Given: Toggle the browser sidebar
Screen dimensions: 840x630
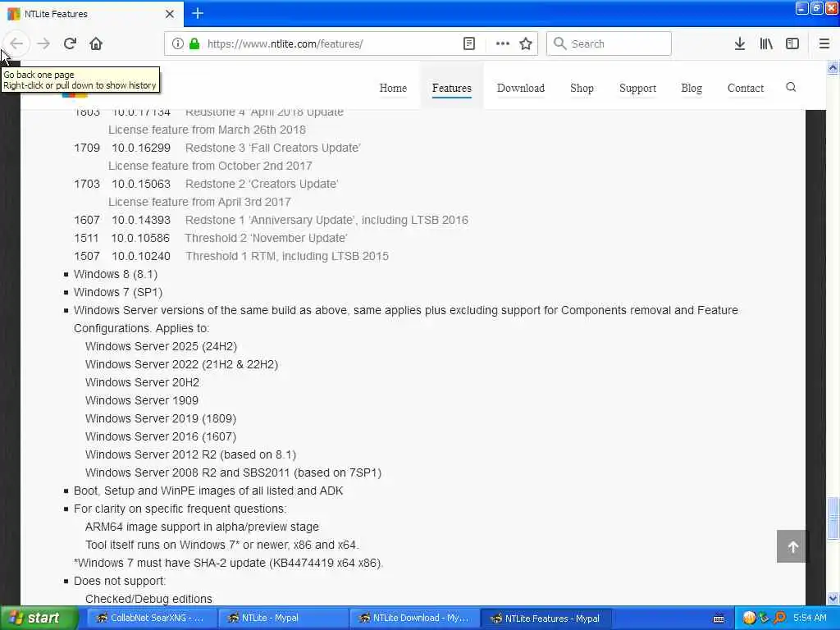Looking at the screenshot, I should click(x=792, y=43).
